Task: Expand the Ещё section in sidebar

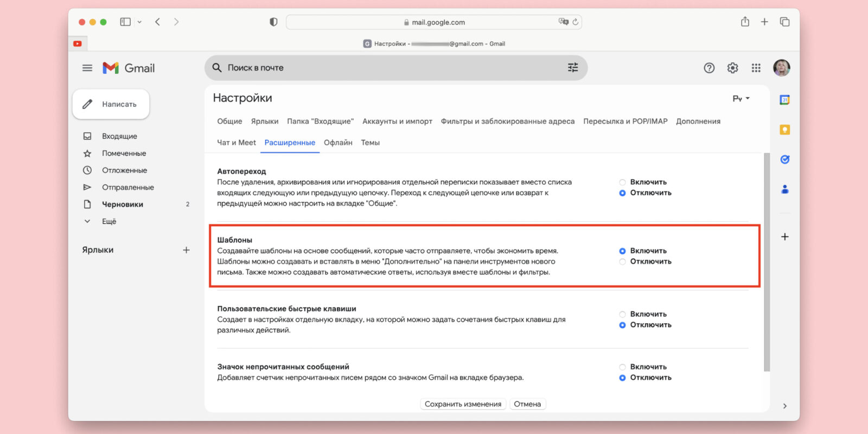Action: pyautogui.click(x=108, y=221)
